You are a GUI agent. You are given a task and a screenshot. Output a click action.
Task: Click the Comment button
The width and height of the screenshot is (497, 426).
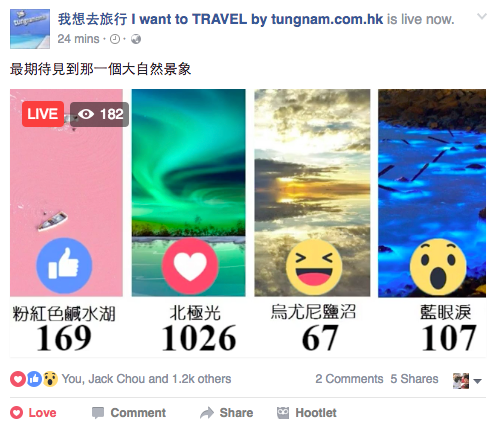coord(129,413)
